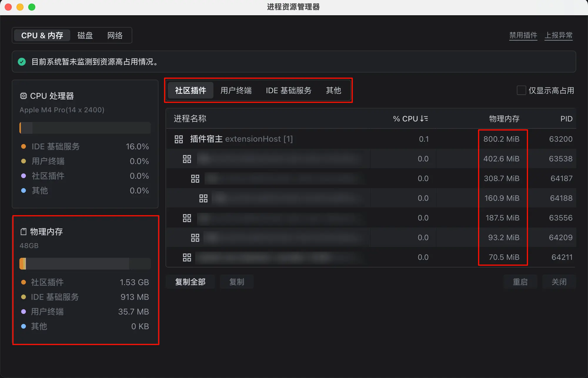This screenshot has height=378, width=588.
Task: Click grid icon of process PID 64187
Action: [195, 179]
